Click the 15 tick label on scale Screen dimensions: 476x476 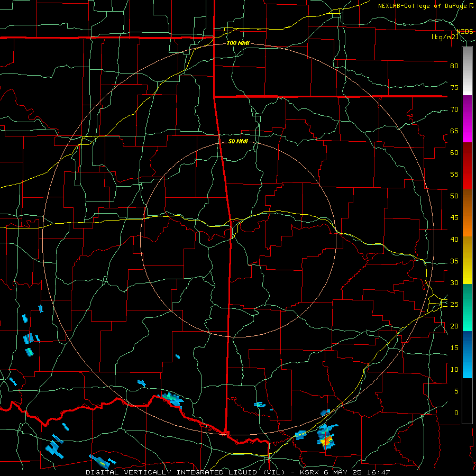click(454, 348)
